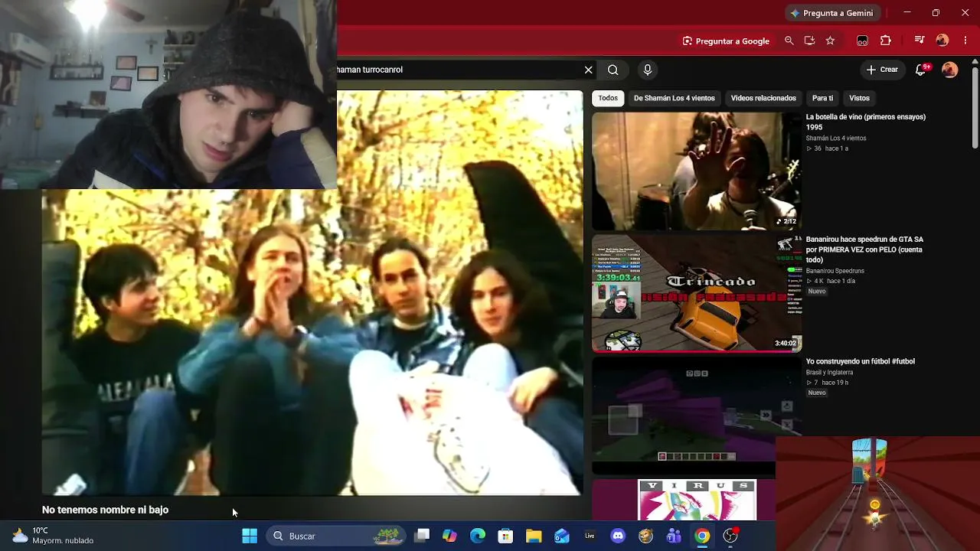
Task: Click the YouTube search text field
Action: tap(458, 70)
